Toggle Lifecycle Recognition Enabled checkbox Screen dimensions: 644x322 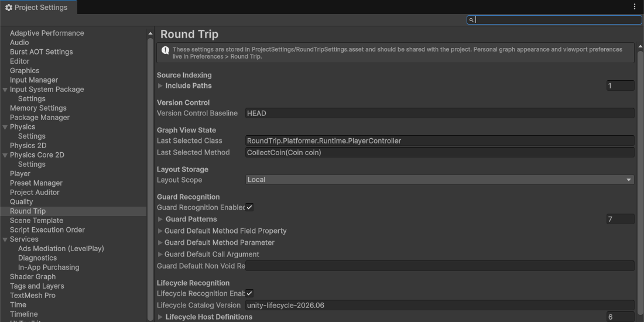click(x=249, y=293)
